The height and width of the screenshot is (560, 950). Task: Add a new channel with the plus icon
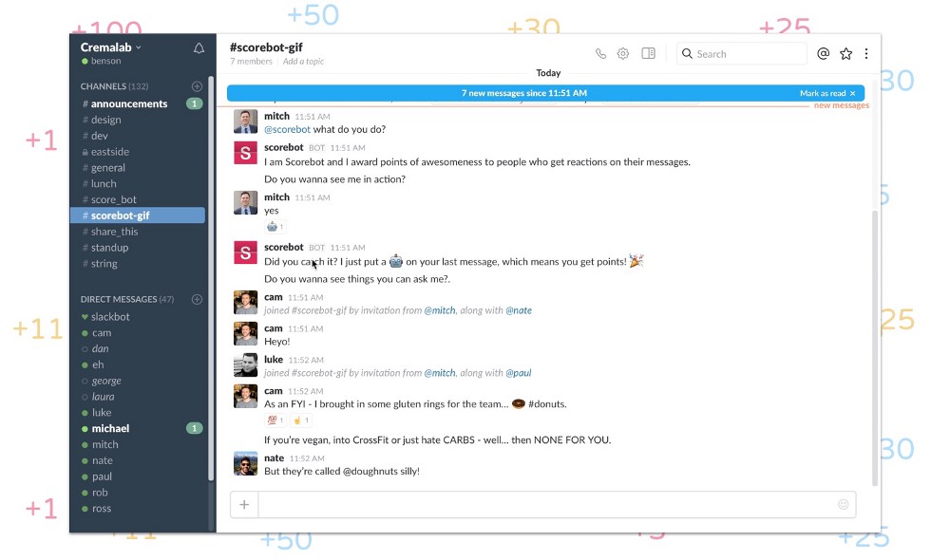197,86
